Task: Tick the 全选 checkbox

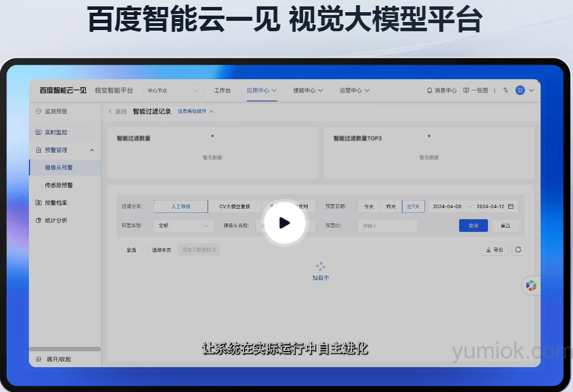Action: (120, 250)
